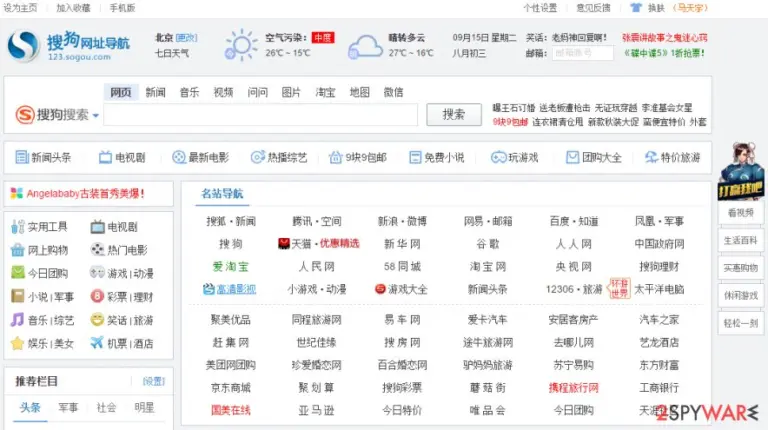Click the 搜索 search button

tap(454, 115)
